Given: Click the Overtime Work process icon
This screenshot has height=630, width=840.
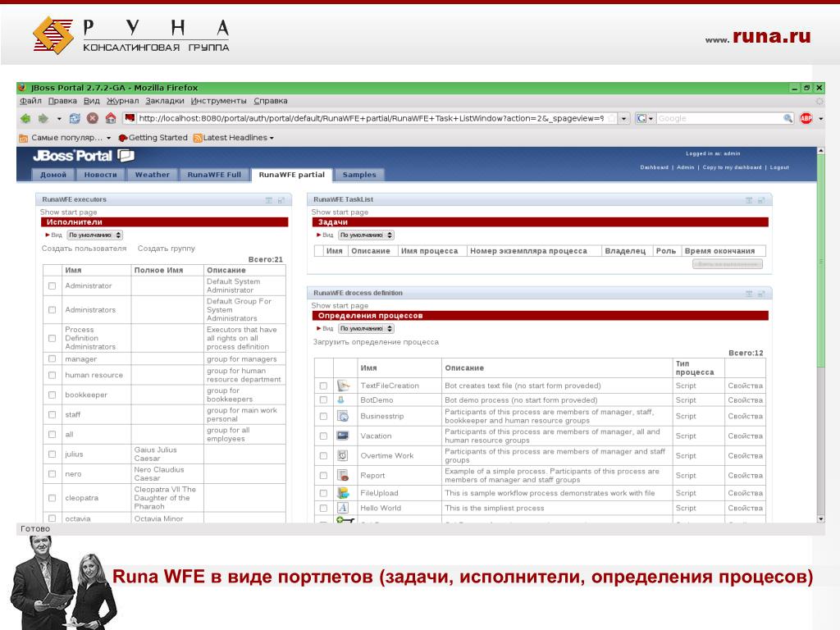Looking at the screenshot, I should point(343,455).
